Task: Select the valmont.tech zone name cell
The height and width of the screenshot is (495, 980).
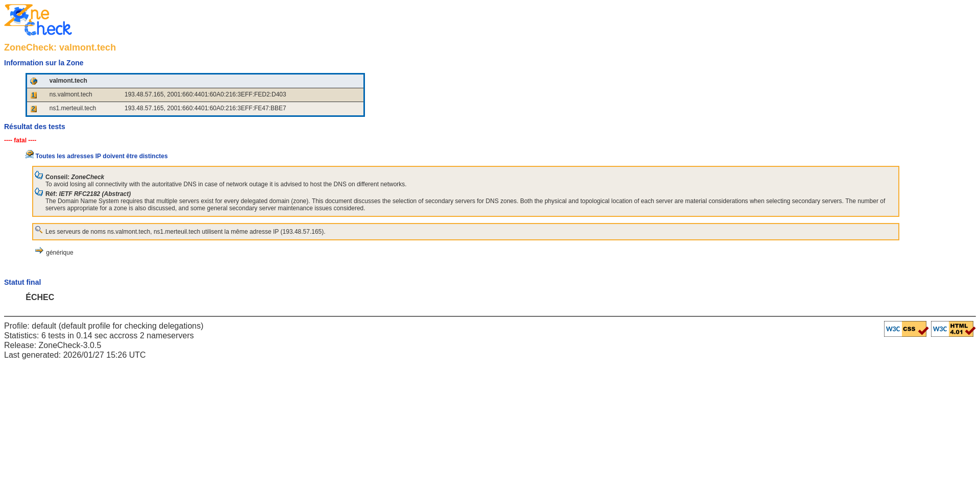Action: [x=68, y=81]
